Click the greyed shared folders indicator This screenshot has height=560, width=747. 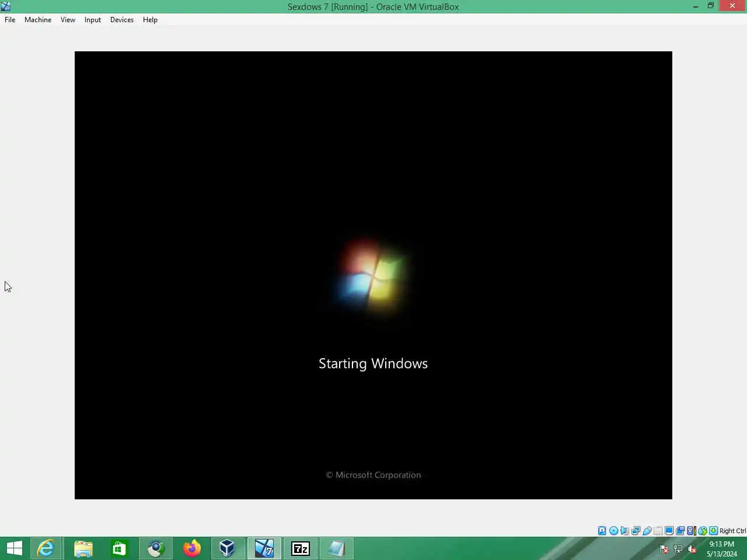pos(658,531)
